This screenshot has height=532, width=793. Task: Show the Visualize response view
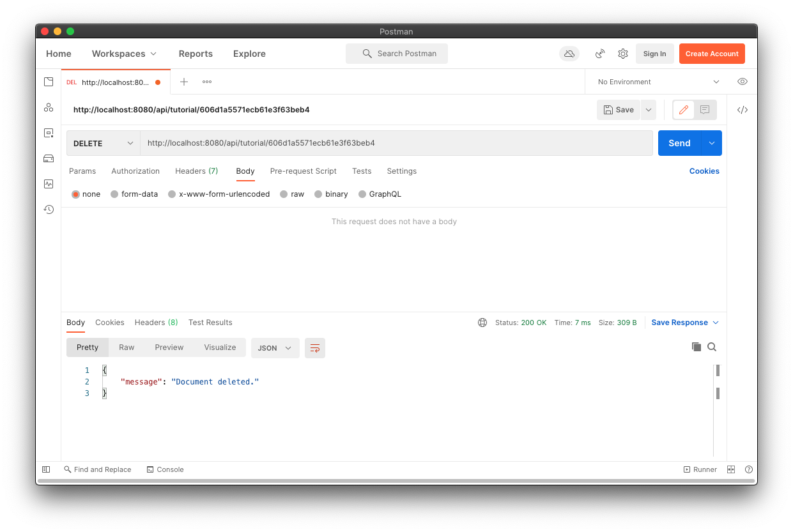[220, 347]
